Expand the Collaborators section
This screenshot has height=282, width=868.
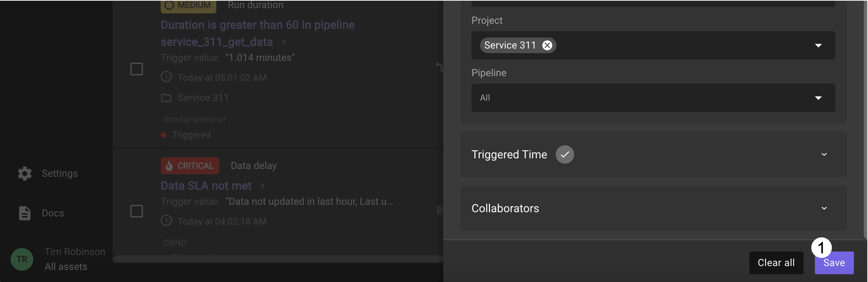click(x=824, y=208)
